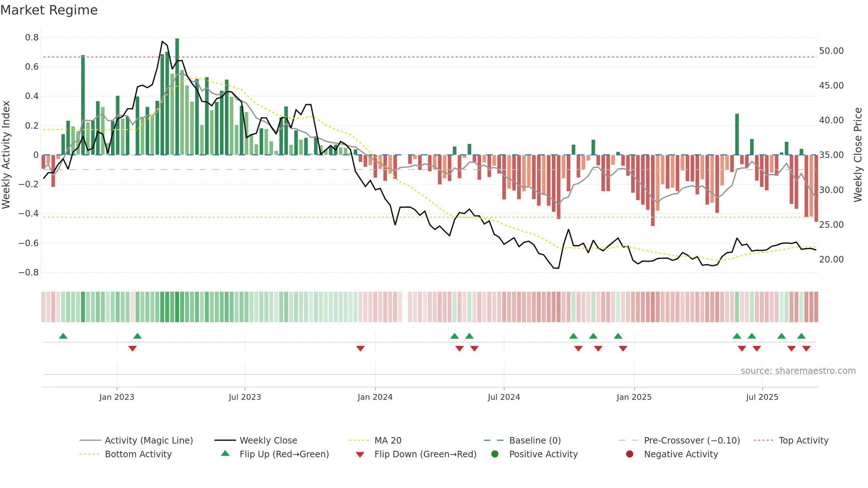Toggle the Pre-Crossover (−0.10) legend item

[x=679, y=440]
